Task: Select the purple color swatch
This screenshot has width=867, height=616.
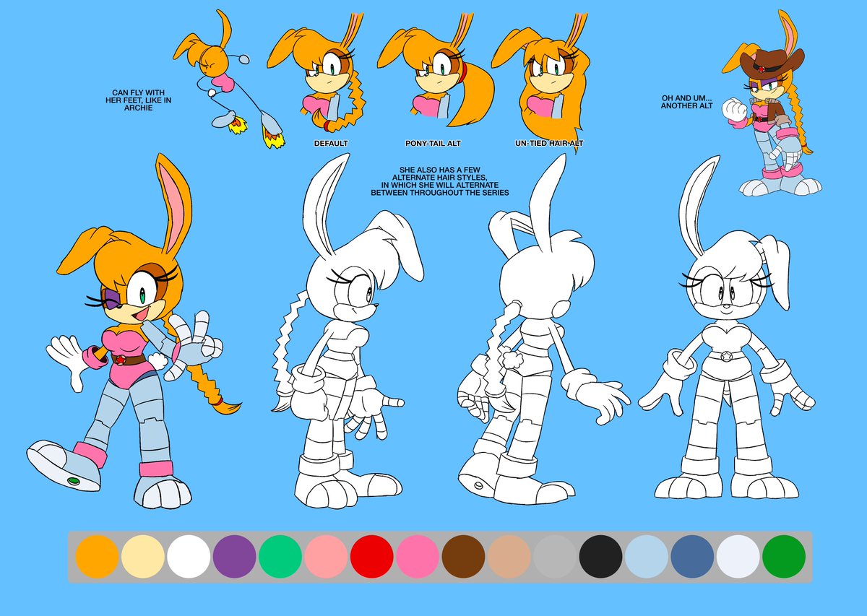Action: (234, 557)
